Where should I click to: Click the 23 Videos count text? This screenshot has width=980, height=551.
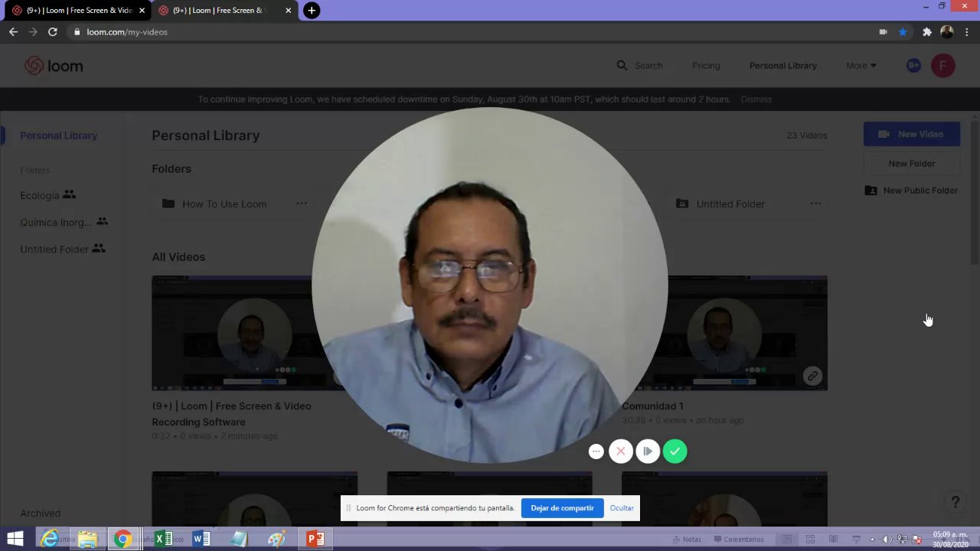pyautogui.click(x=807, y=135)
